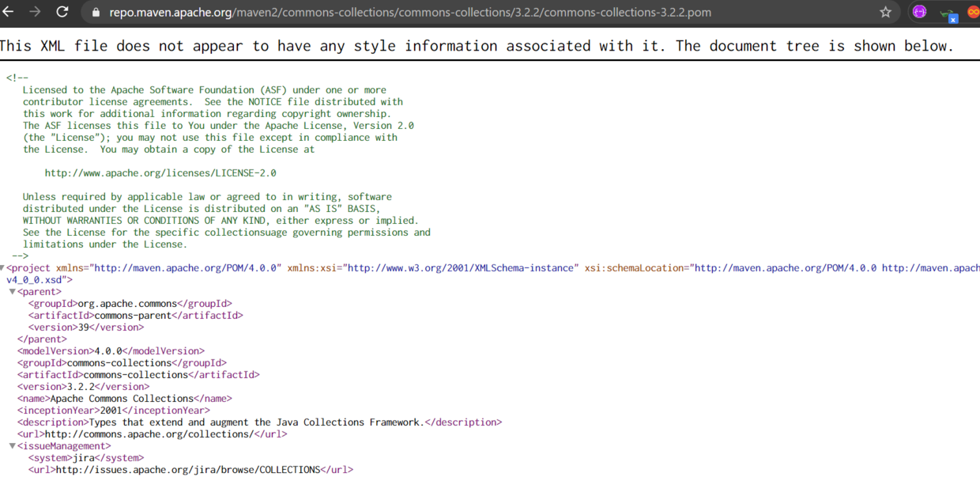The image size is (980, 477).
Task: Collapse the parent element
Action: [13, 292]
